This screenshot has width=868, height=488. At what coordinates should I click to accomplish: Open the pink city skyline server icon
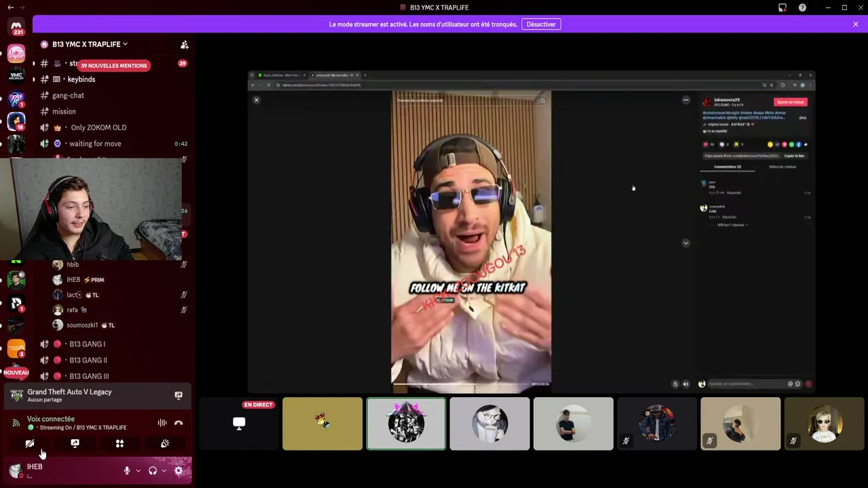16,53
